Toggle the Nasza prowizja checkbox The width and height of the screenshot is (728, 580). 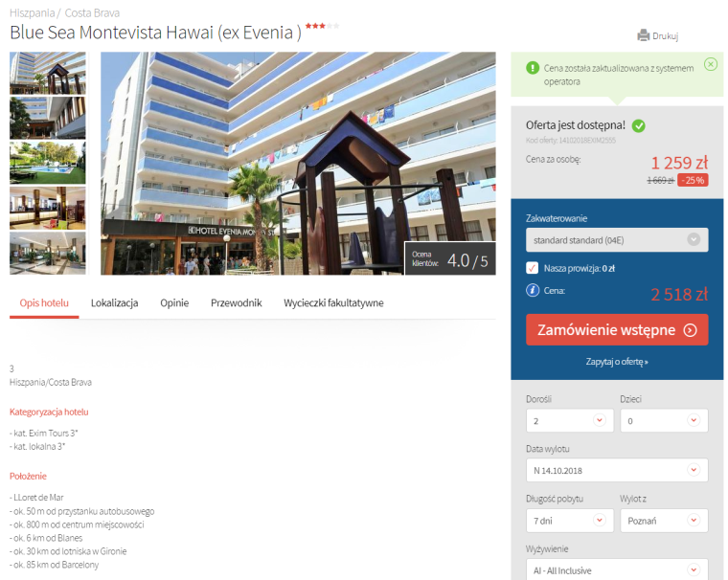[532, 268]
